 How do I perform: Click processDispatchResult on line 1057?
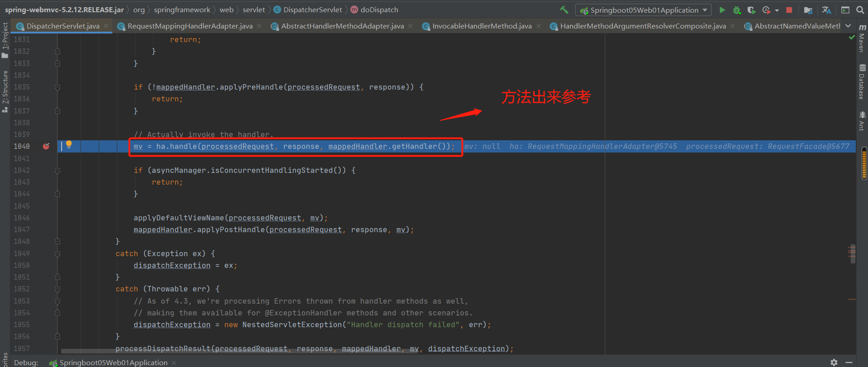163,348
